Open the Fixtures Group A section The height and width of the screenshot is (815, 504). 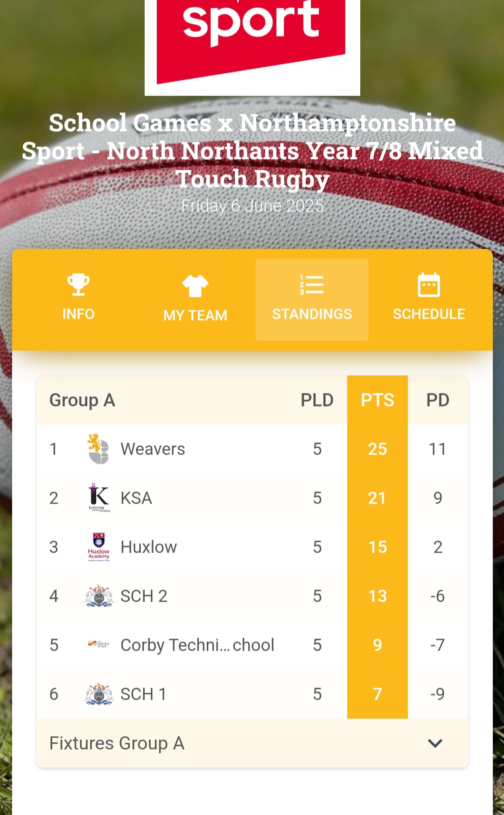(x=117, y=743)
